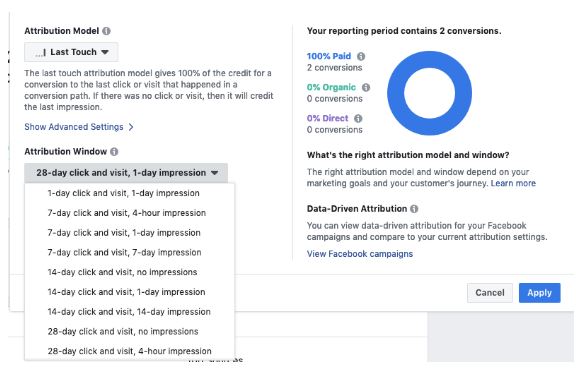This screenshot has width=576, height=371.
Task: Select 7-day click and visit, 1-day impression
Action: (129, 233)
